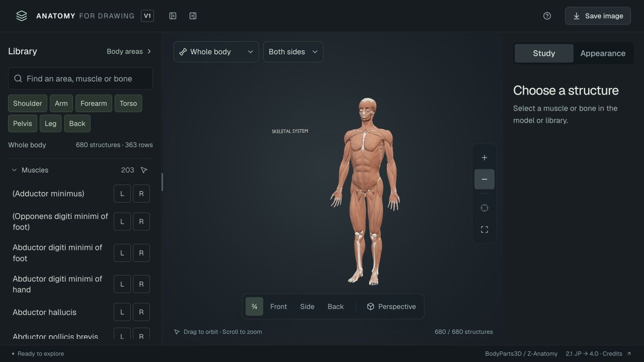The image size is (644, 362).
Task: Switch to Front view
Action: [279, 307]
